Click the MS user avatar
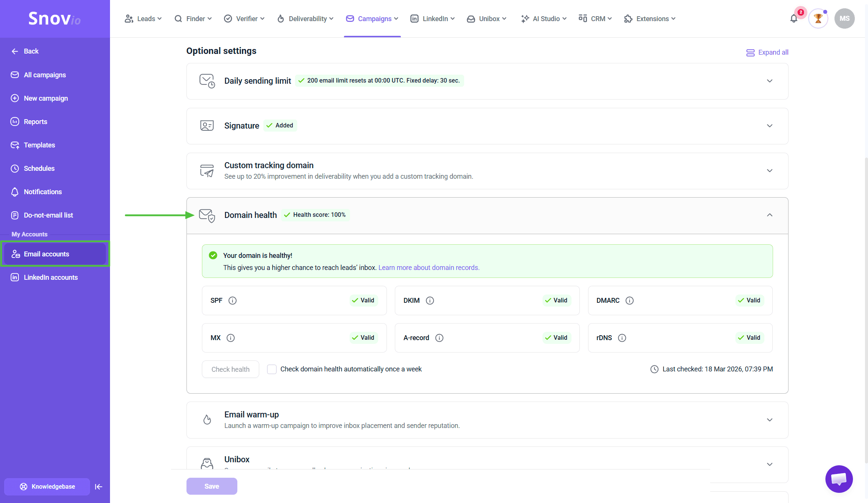Screen dimensions: 868x503 844,18
